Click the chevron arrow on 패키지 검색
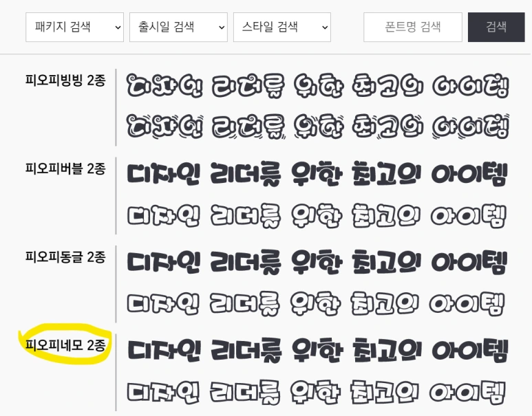Image resolution: width=532 pixels, height=416 pixels. point(118,28)
